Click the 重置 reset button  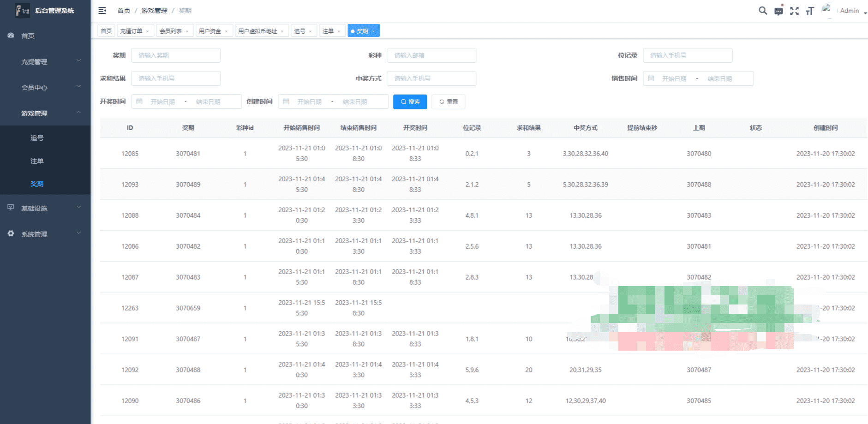(448, 102)
